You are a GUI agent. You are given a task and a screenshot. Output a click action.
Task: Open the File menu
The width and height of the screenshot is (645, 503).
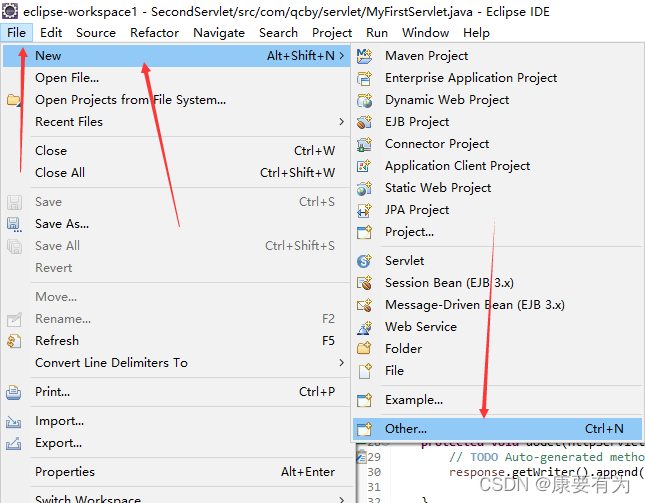pyautogui.click(x=16, y=32)
